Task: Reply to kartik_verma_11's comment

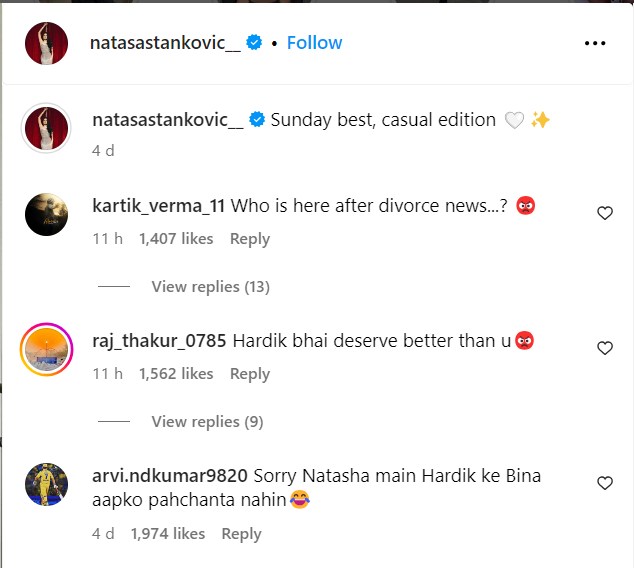Action: [250, 239]
